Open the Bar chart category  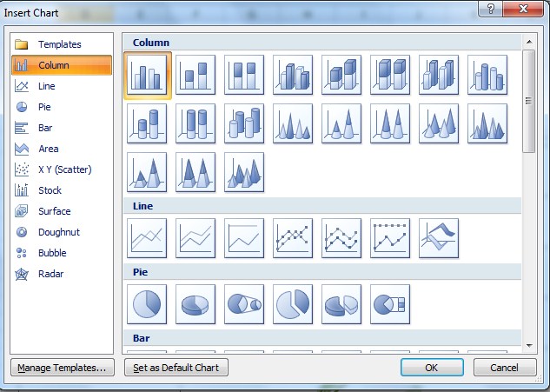coord(62,128)
